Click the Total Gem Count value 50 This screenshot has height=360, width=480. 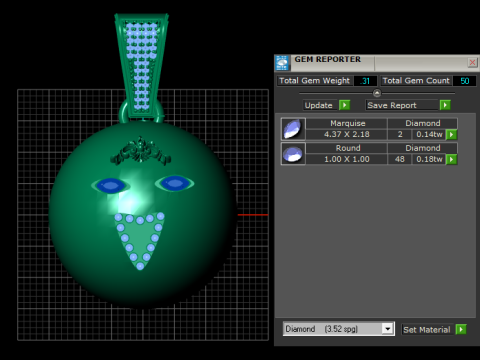(465, 81)
